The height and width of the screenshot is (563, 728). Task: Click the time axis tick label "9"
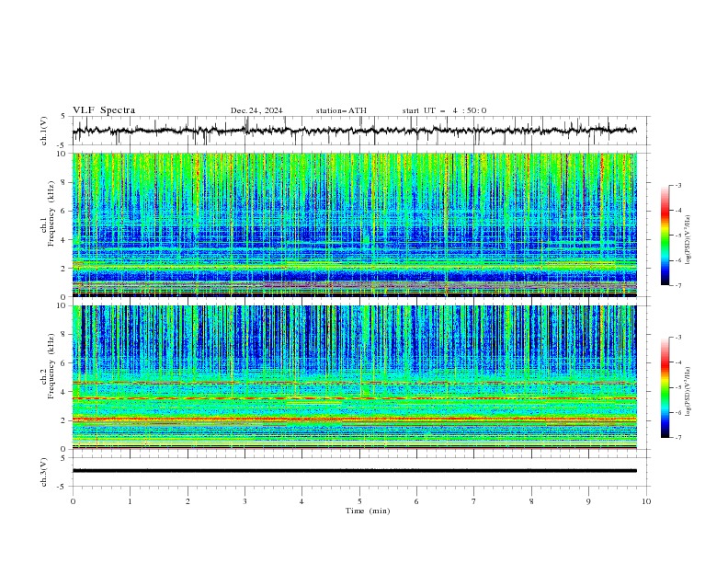coord(588,501)
